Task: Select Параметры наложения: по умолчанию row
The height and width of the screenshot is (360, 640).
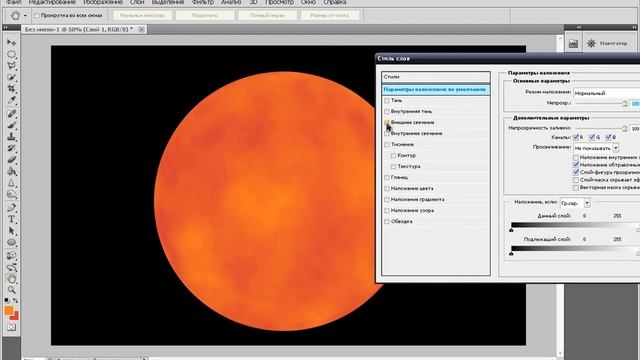Action: point(436,89)
